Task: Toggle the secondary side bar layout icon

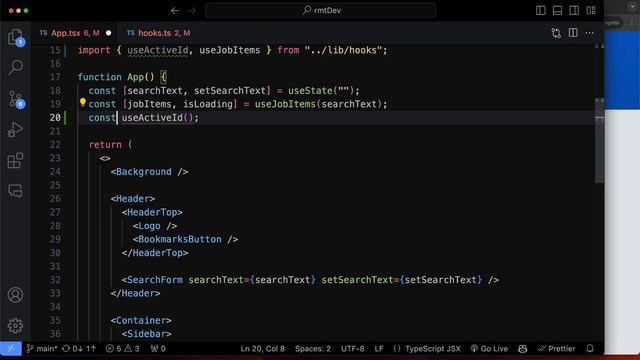Action: coord(574,11)
